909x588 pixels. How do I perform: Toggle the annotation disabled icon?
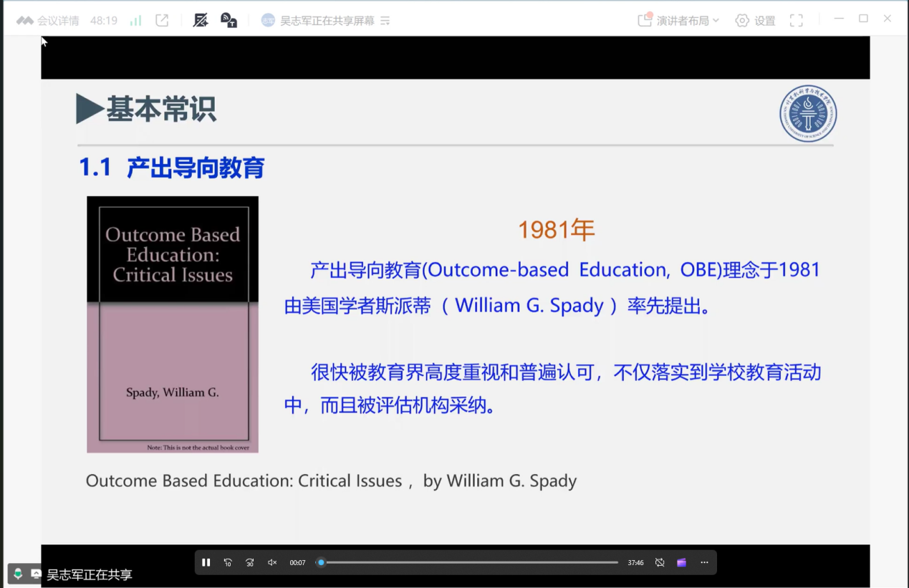pyautogui.click(x=201, y=21)
